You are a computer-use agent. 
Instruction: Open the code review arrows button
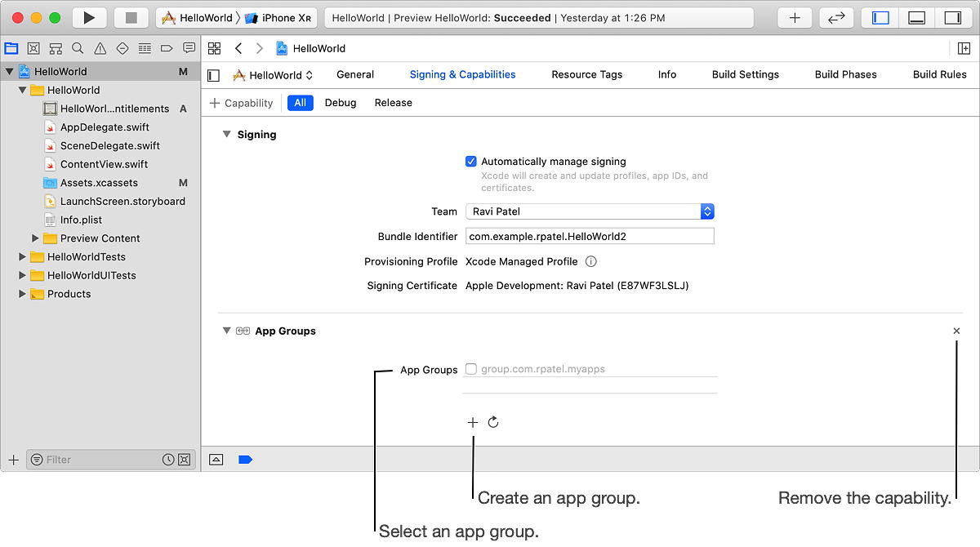click(x=835, y=18)
